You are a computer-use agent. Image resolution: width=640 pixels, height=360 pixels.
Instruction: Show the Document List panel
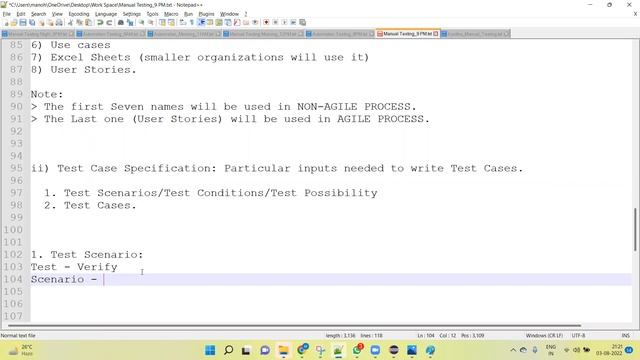tap(228, 22)
